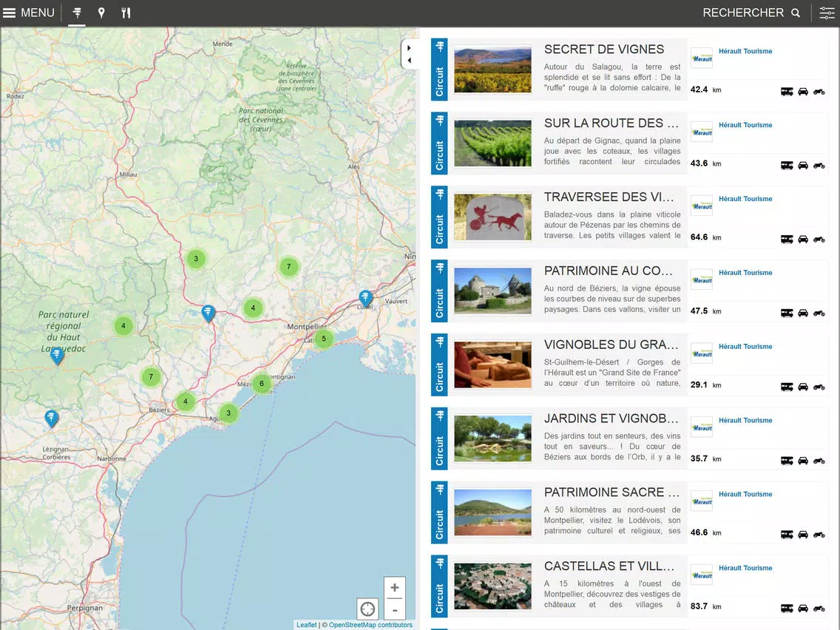Click Secret de Vignes vineyard thumbnail

[x=493, y=70]
